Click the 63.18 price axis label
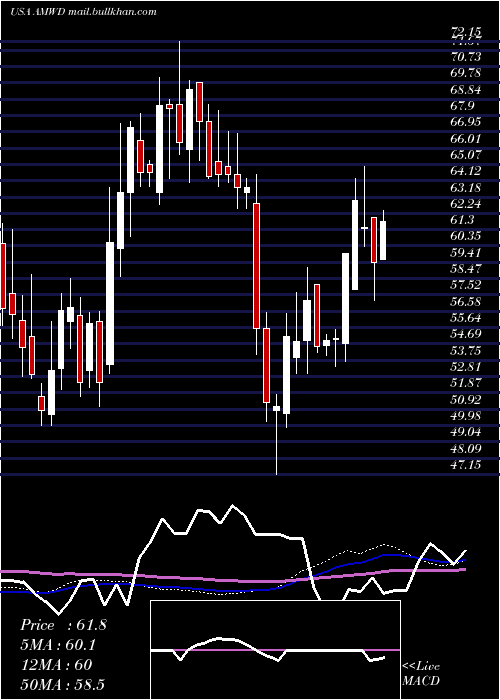Image resolution: width=500 pixels, height=700 pixels. click(466, 188)
